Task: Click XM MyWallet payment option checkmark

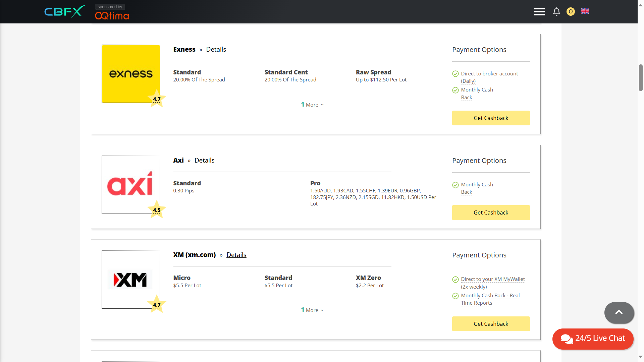Action: tap(455, 280)
